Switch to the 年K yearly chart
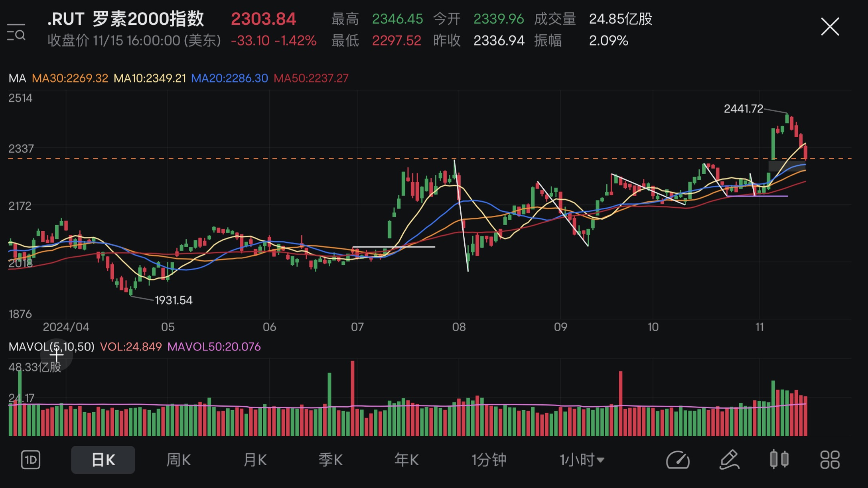This screenshot has height=488, width=868. coord(406,460)
